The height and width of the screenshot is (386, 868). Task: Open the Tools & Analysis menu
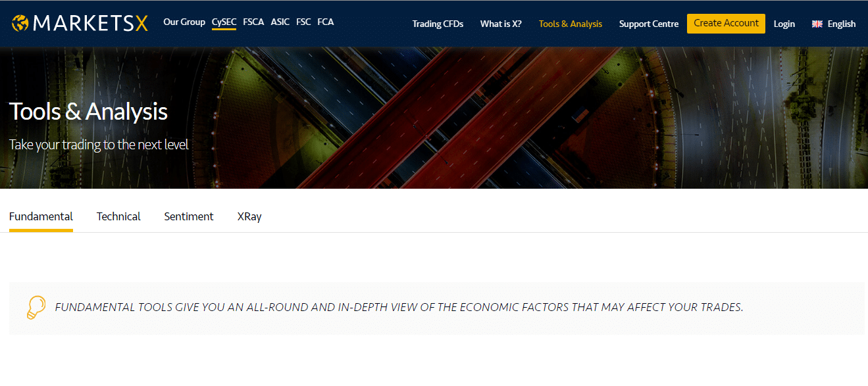[x=571, y=24]
